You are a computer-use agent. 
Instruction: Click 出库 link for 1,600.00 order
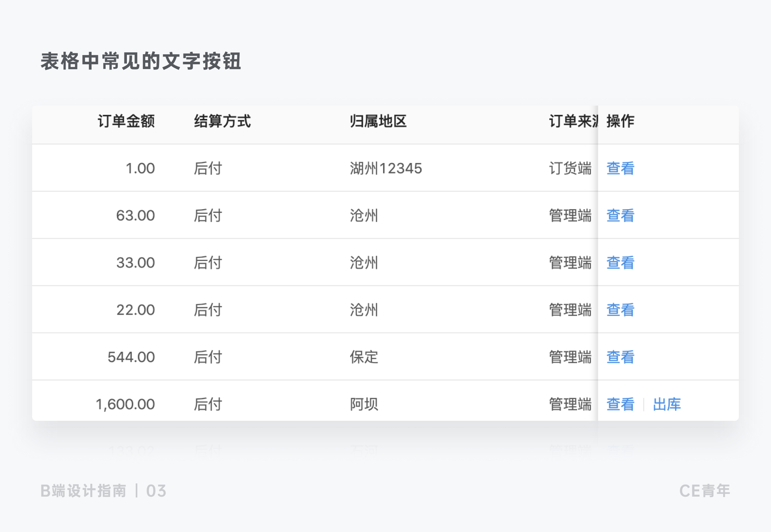[667, 404]
